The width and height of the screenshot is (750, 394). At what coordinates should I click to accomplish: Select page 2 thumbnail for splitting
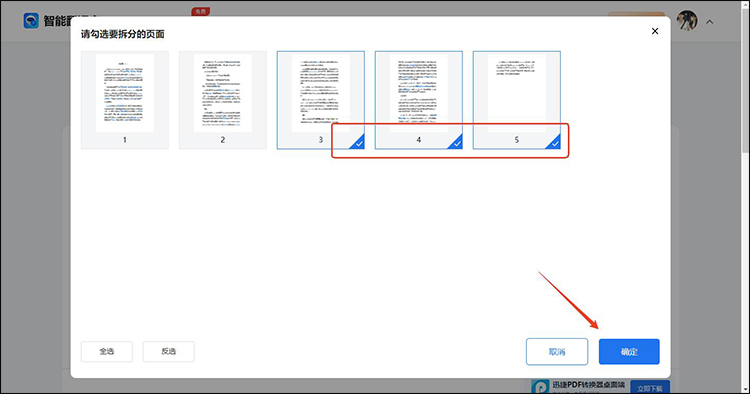223,100
